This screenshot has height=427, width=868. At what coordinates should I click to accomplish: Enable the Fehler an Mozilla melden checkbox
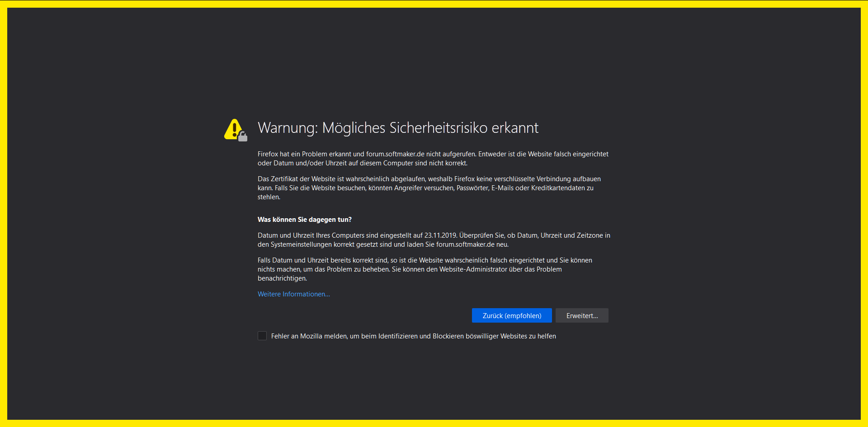point(262,336)
